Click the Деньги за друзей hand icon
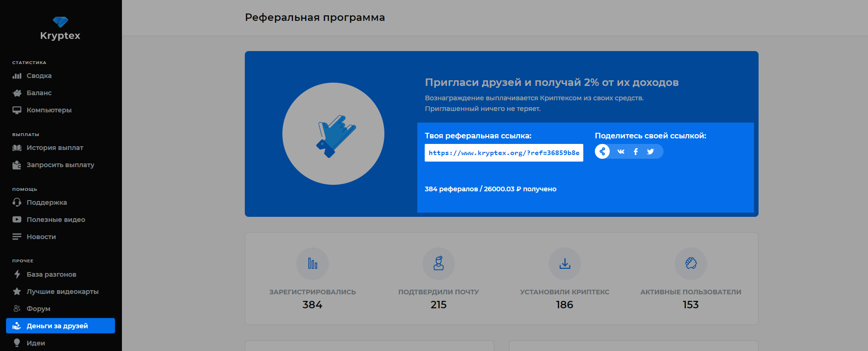Screen dimensions: 868x351 pos(17,326)
